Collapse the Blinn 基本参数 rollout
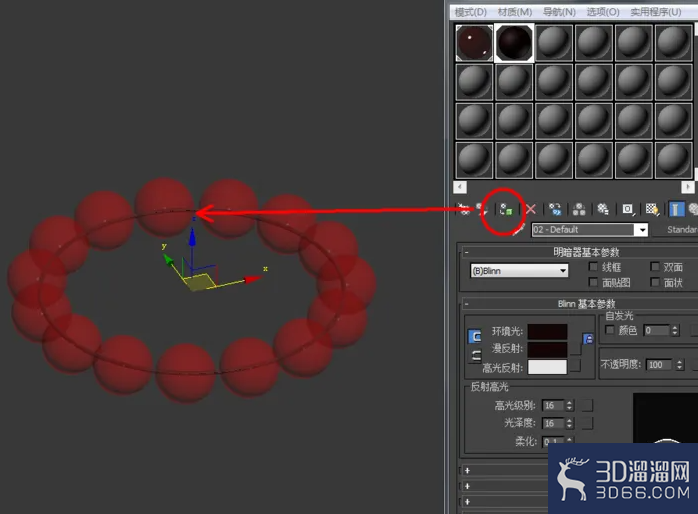The height and width of the screenshot is (514, 698). click(x=467, y=304)
